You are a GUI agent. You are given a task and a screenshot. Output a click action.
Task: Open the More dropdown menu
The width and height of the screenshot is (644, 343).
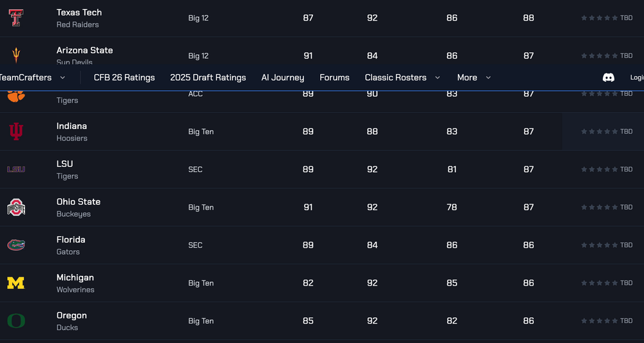tap(474, 77)
